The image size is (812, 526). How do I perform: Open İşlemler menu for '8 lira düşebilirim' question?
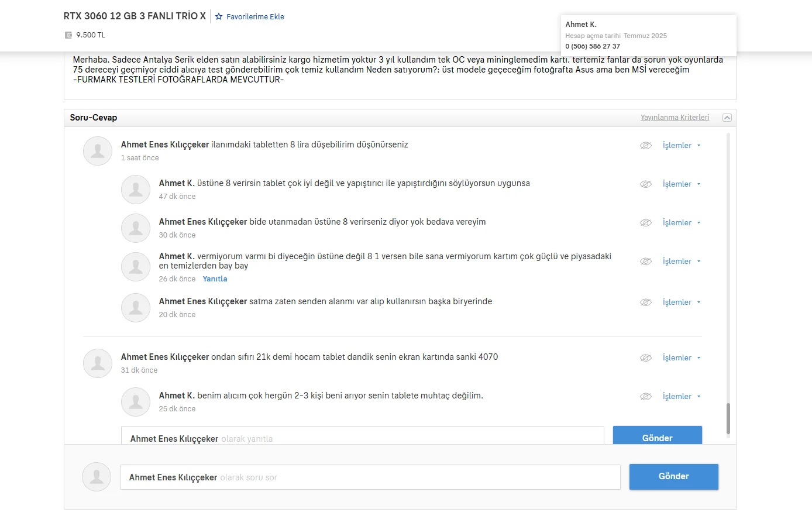682,146
